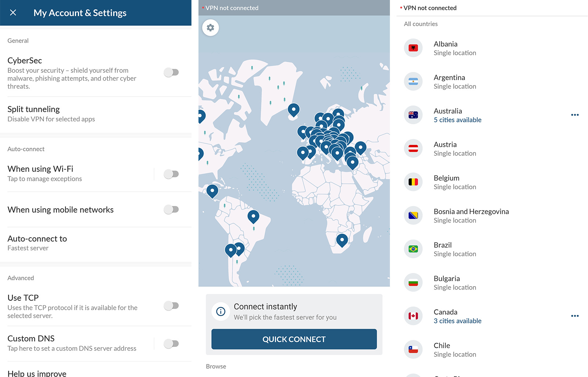Viewport: 588px width, 377px height.
Task: Enable the CyberSec toggle
Action: (x=171, y=72)
